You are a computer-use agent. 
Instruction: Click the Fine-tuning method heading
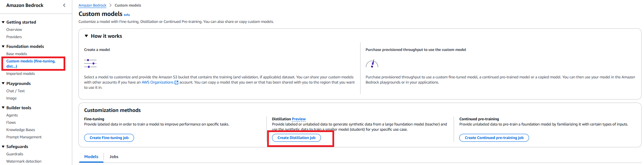[x=94, y=119]
